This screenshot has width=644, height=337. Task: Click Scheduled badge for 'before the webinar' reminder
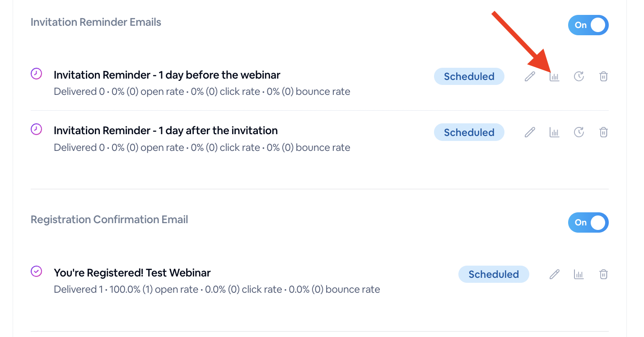(469, 77)
